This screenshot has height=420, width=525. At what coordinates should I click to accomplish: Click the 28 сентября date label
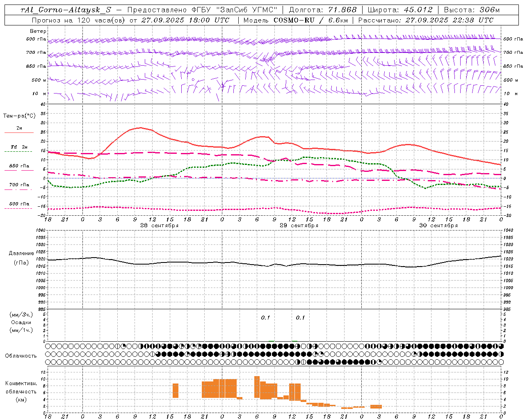coord(159,226)
